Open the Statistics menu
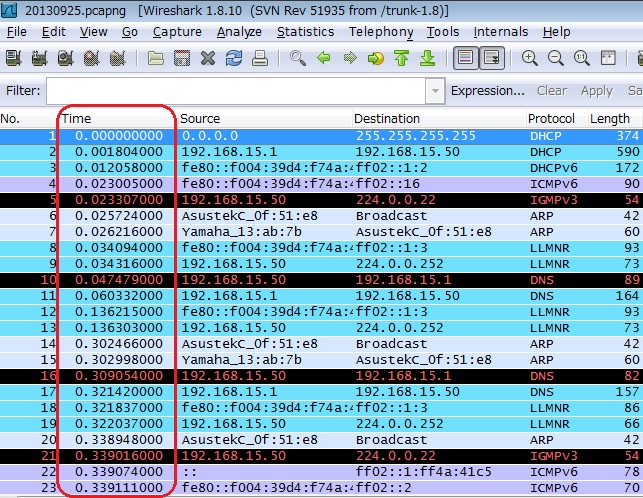 pyautogui.click(x=306, y=32)
